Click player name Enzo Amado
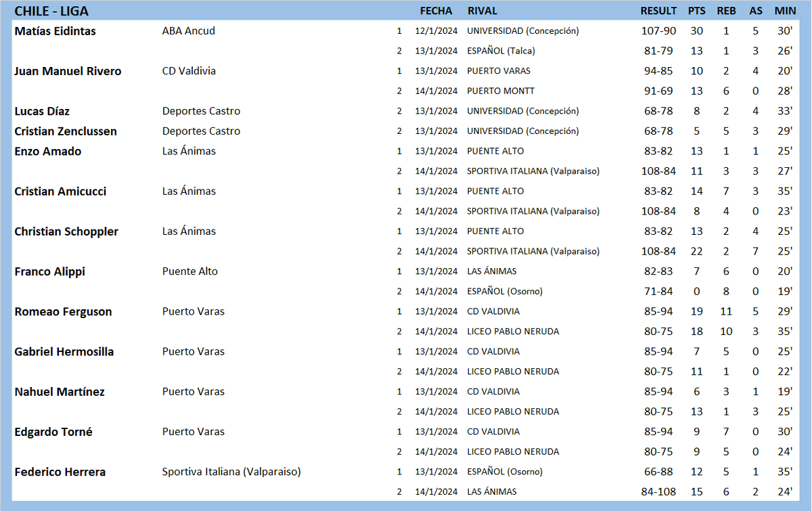Screen dimensions: 812x511 coord(47,152)
